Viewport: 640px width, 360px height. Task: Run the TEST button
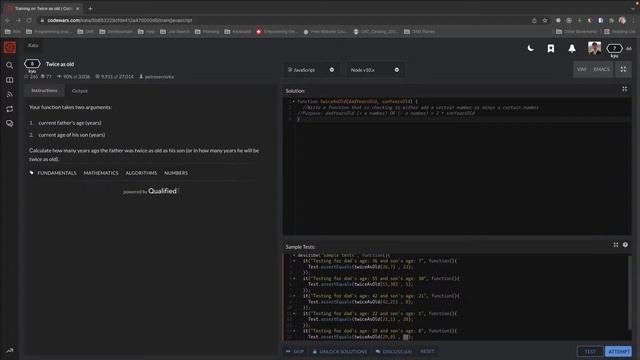(x=590, y=351)
